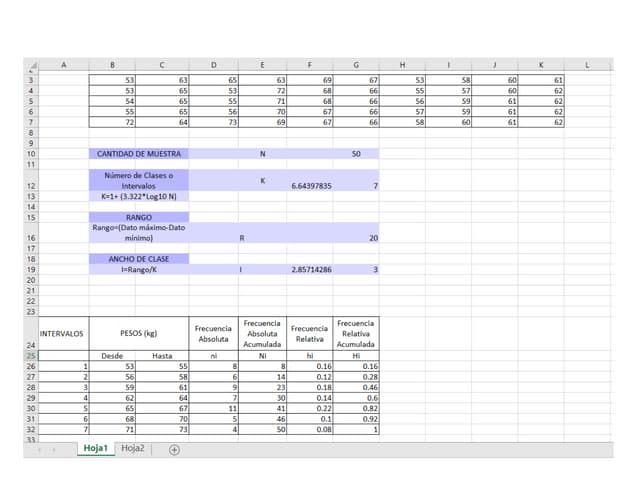This screenshot has width=640, height=495.
Task: Select row 25 header
Action: click(31, 355)
